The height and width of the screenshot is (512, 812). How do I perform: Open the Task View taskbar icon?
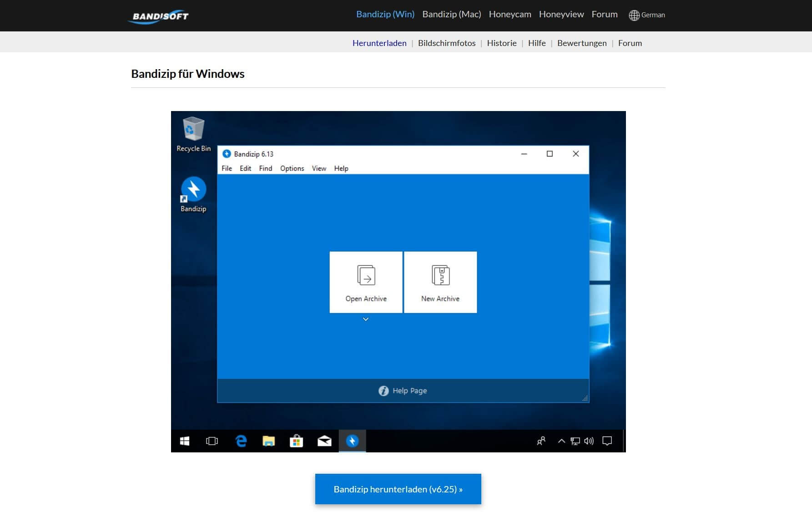click(212, 441)
